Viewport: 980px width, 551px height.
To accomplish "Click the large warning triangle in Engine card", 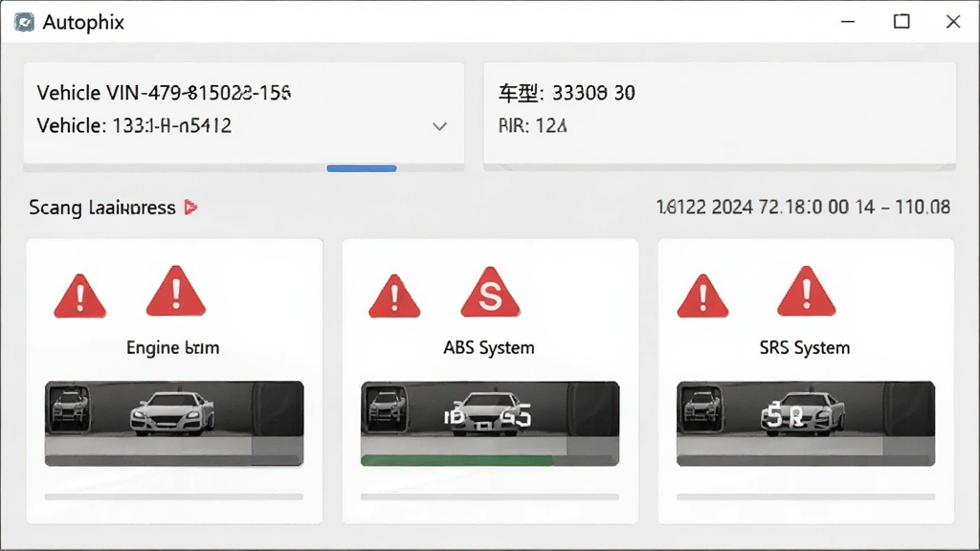I will [176, 291].
